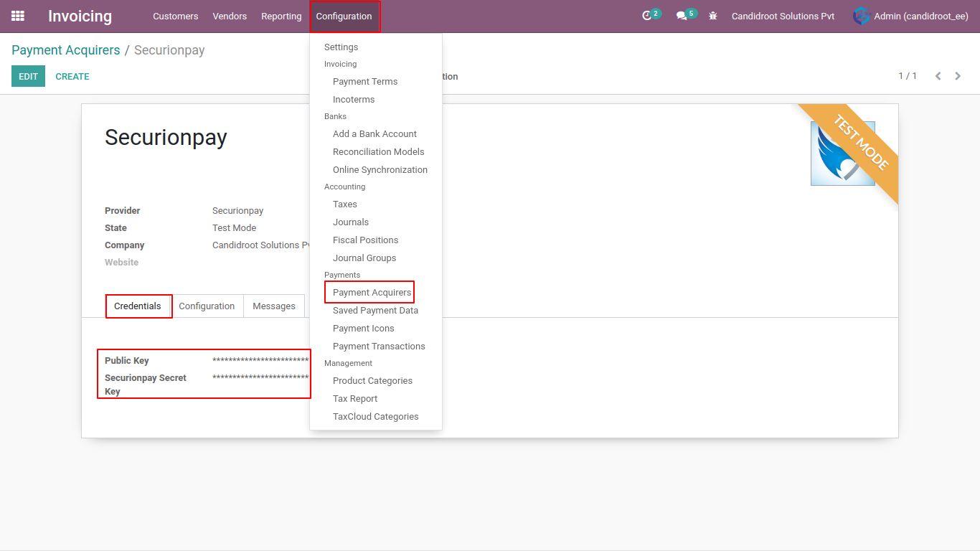The image size is (980, 551).
Task: Open the activities clock icon
Action: 647,16
